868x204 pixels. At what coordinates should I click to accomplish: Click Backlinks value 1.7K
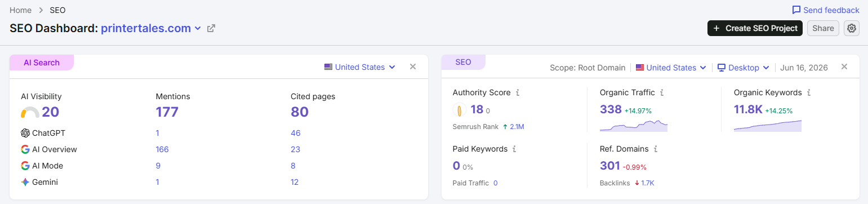point(647,183)
